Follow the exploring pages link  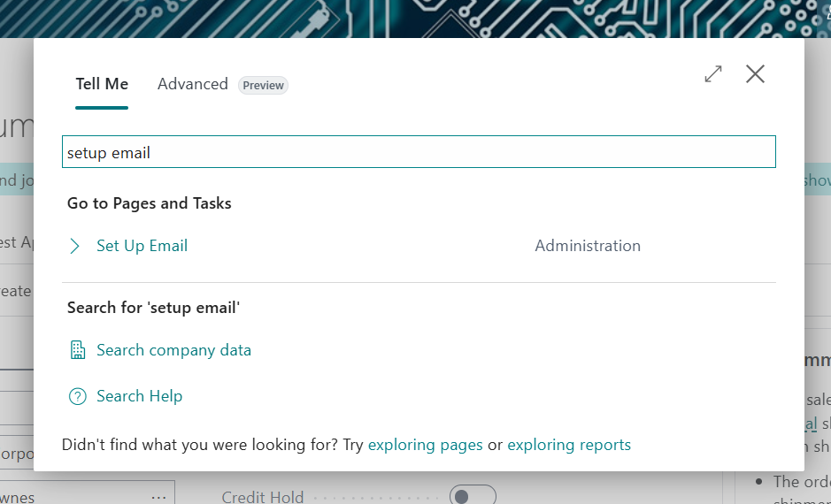click(426, 445)
